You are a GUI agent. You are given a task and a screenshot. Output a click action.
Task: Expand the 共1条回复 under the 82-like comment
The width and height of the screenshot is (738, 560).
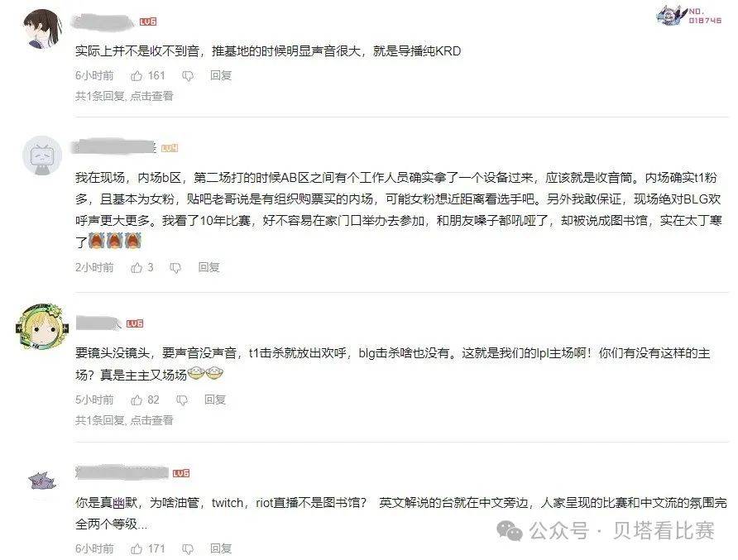[x=124, y=420]
